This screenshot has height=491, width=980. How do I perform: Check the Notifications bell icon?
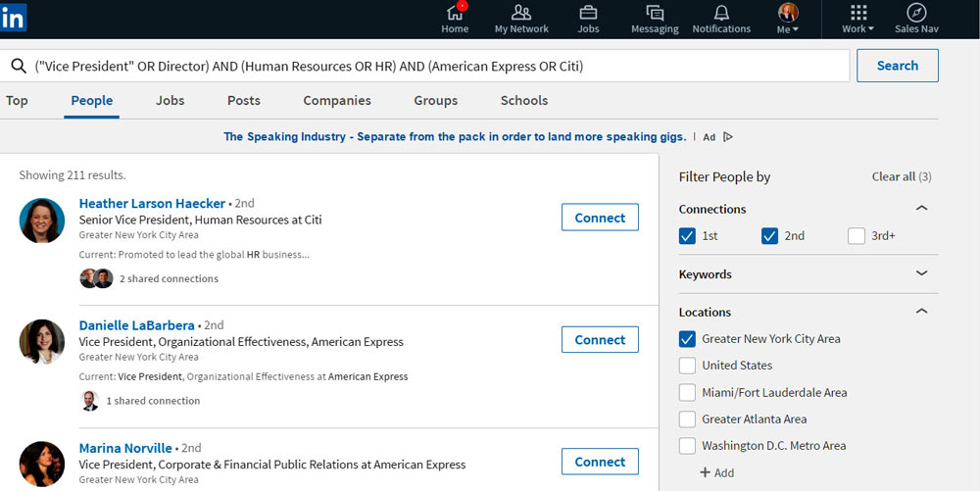coord(721,13)
